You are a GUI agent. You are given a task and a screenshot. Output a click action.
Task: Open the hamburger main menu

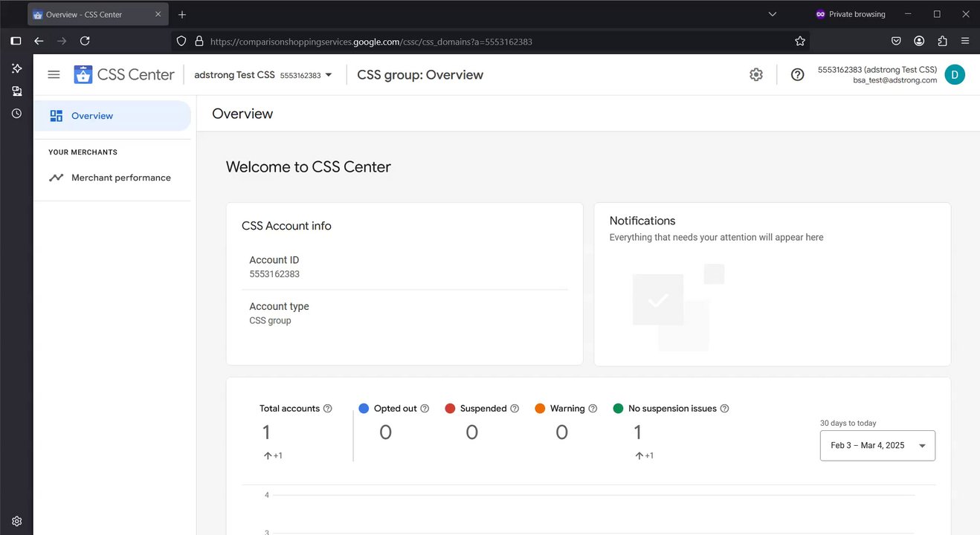point(54,74)
